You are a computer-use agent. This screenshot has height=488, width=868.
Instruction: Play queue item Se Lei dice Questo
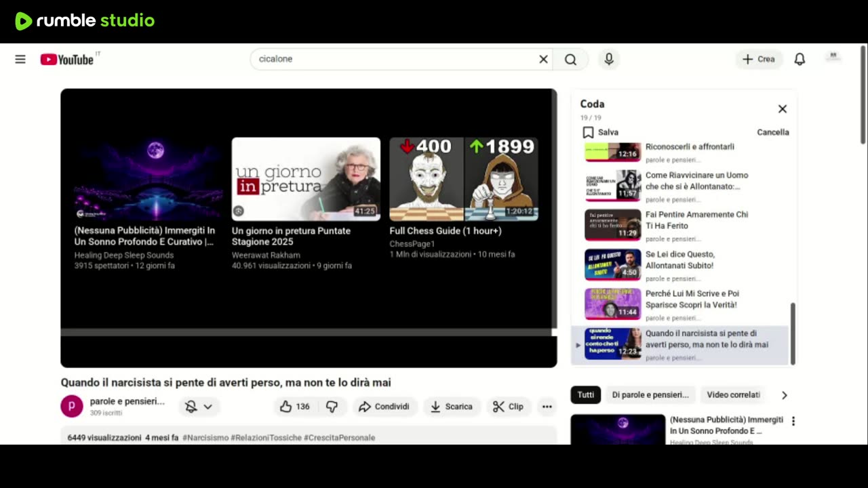(681, 265)
